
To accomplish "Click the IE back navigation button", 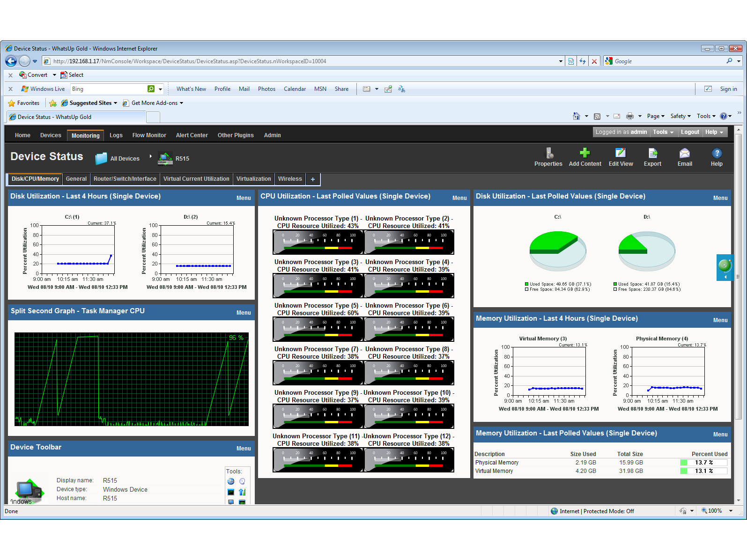I will pyautogui.click(x=11, y=61).
